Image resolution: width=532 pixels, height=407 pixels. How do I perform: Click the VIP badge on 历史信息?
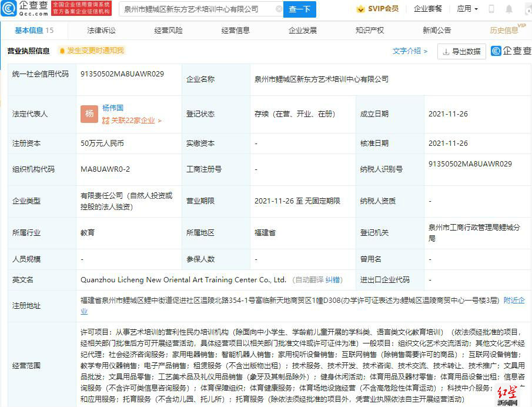(521, 26)
